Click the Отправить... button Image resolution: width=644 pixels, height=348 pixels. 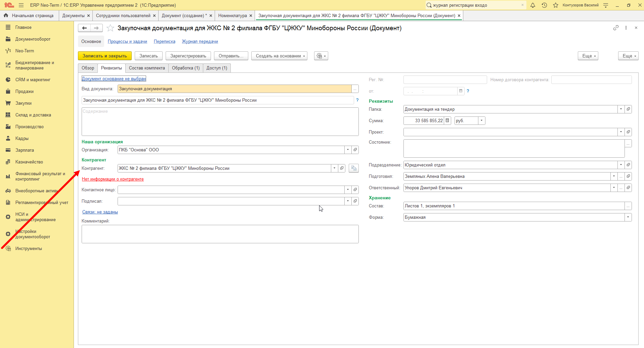(231, 56)
